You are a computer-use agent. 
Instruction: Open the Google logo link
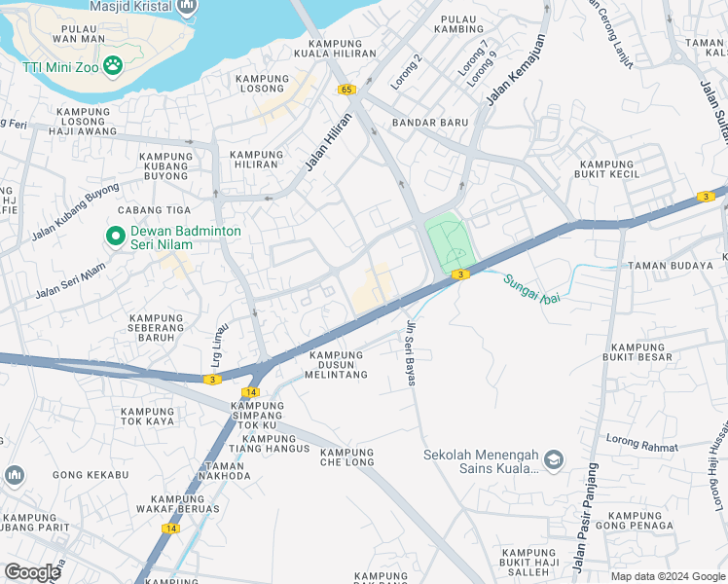[x=30, y=572]
